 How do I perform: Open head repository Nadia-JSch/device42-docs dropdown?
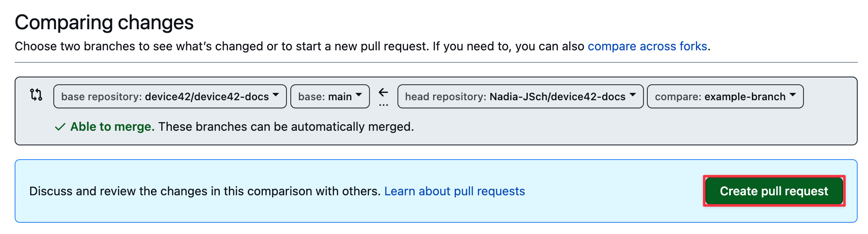(x=520, y=96)
